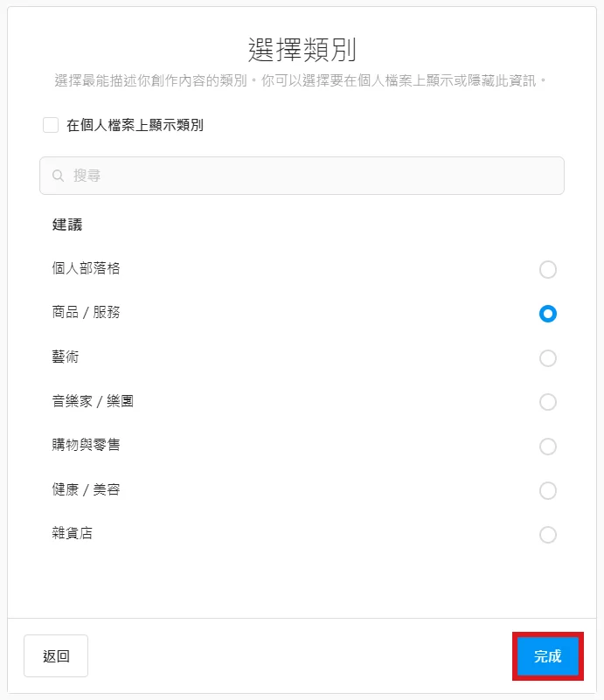Select the 雜貨店 radio button

pos(548,535)
